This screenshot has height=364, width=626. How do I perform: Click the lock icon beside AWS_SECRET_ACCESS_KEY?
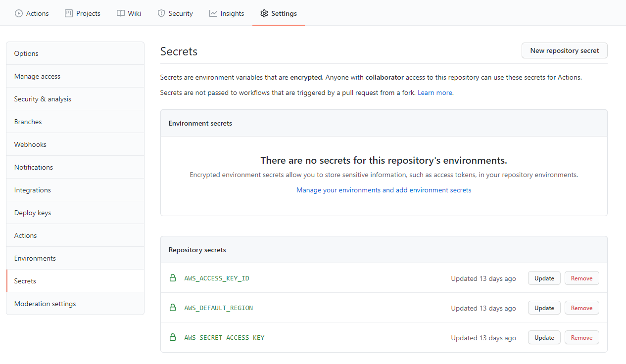click(x=172, y=337)
